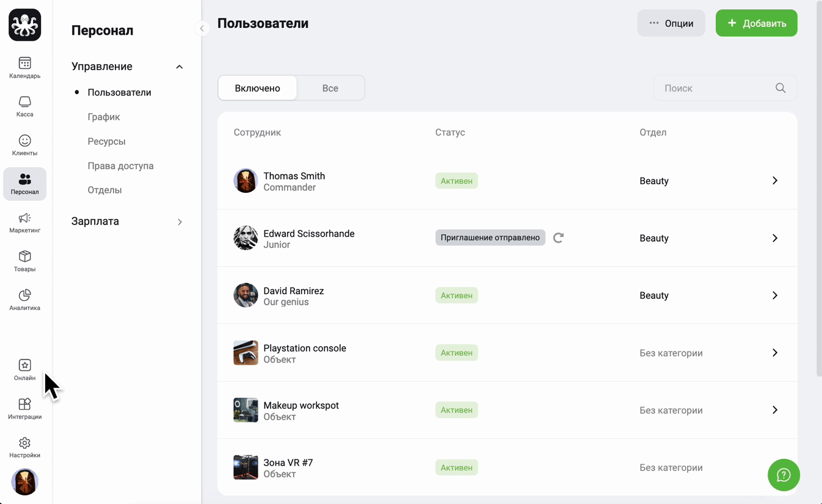Select the Персонал sidebar icon
This screenshot has width=822, height=504.
click(25, 184)
